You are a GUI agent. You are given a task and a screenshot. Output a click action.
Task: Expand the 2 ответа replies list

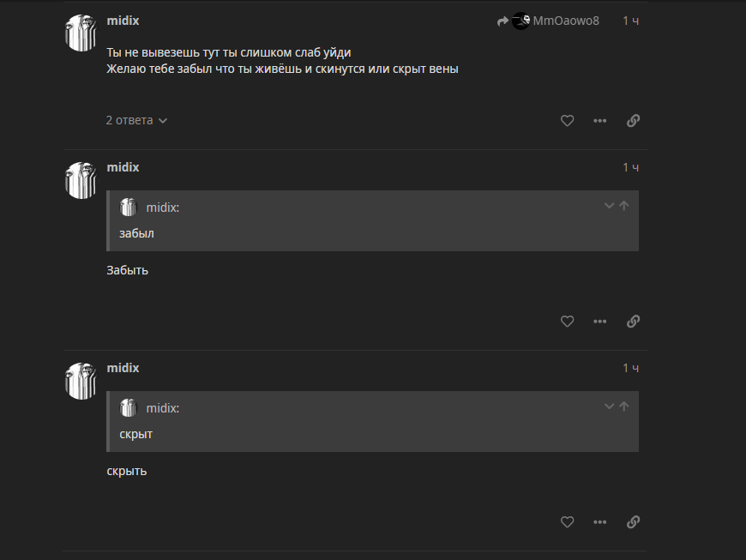[x=136, y=120]
